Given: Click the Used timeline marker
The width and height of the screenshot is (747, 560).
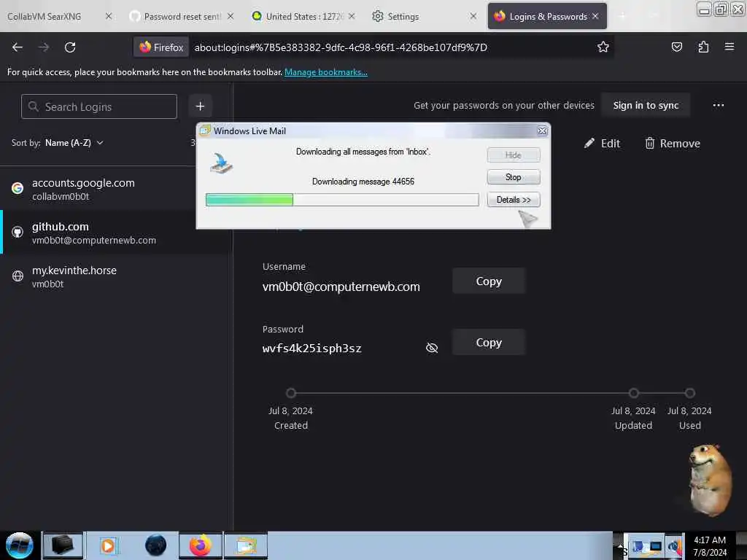Looking at the screenshot, I should tap(689, 393).
